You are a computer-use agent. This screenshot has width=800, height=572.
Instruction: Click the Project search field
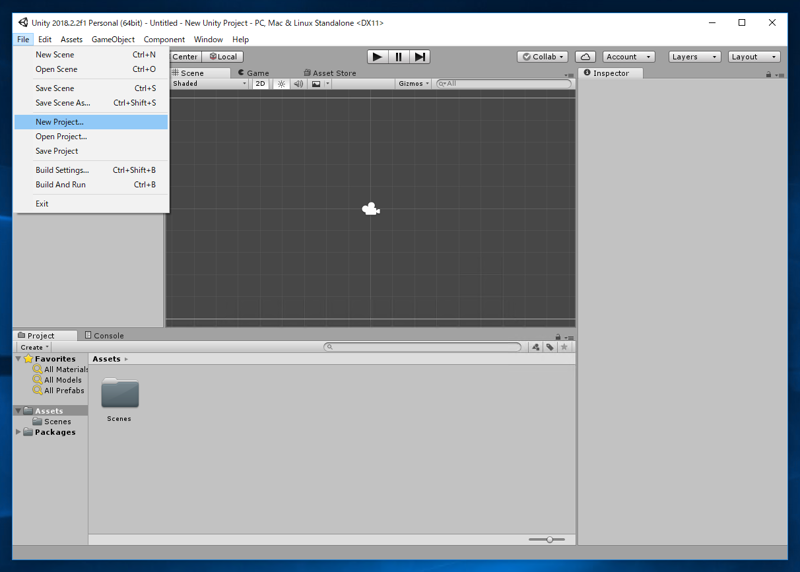(422, 347)
